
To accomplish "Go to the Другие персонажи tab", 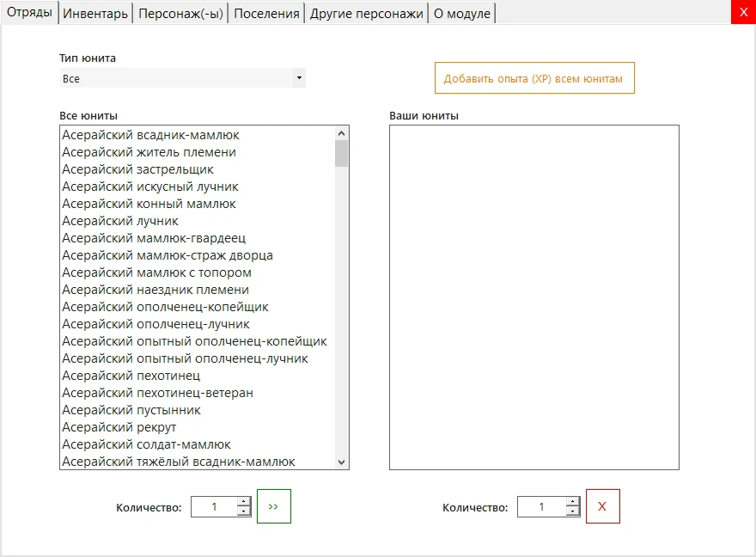I will (366, 13).
